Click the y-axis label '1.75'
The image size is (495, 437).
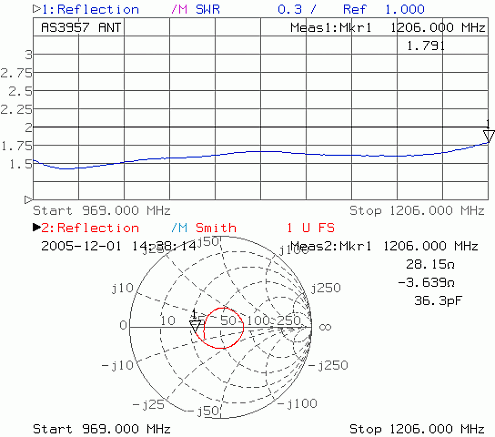[x=17, y=146]
